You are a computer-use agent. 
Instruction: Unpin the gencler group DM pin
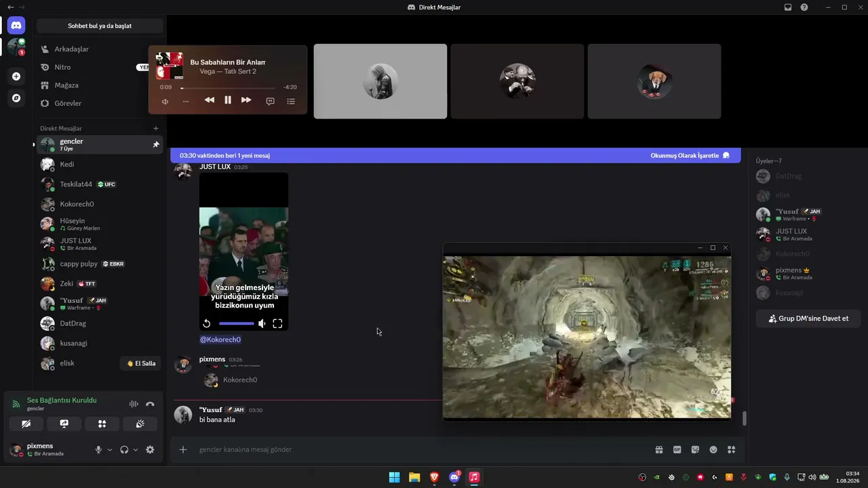[156, 144]
